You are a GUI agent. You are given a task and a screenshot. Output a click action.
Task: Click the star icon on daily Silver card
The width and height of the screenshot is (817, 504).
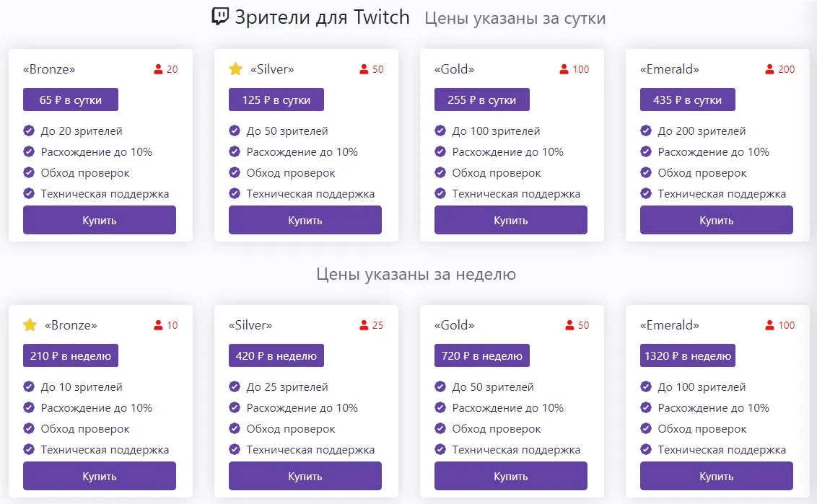coord(235,69)
